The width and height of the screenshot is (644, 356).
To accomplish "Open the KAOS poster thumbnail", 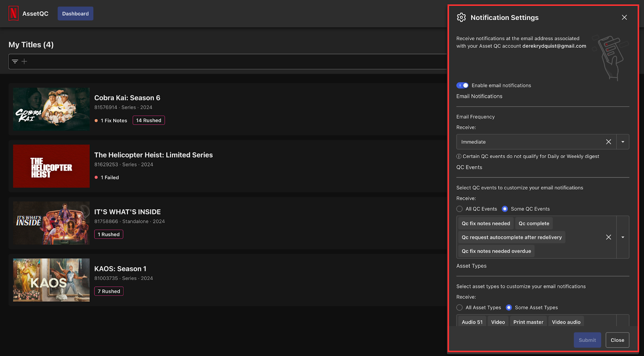I will (52, 280).
